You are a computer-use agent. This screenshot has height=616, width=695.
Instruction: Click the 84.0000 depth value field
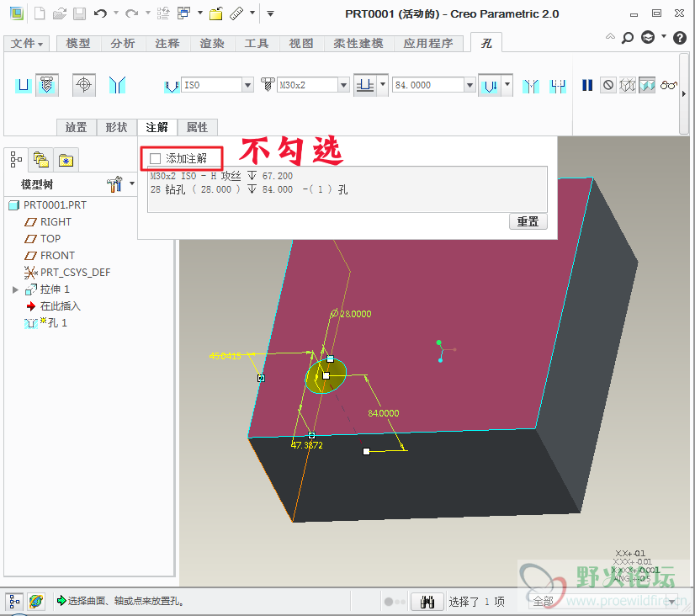[x=428, y=85]
